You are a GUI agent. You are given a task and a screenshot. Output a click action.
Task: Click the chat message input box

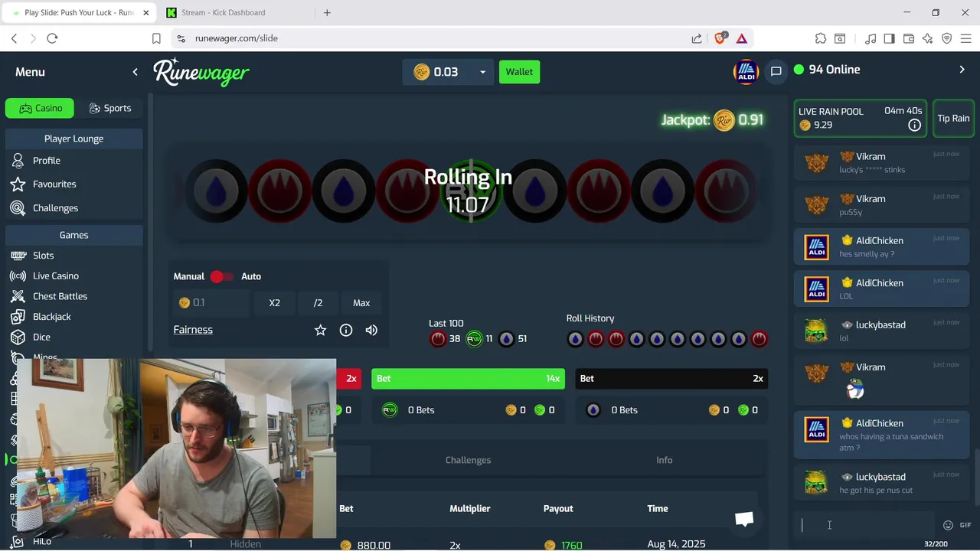(x=865, y=525)
